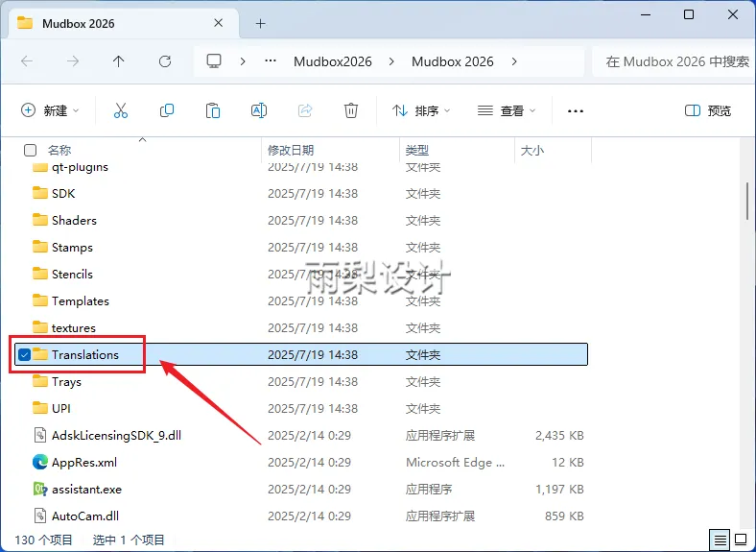Click the Copy icon in toolbar

(x=167, y=110)
